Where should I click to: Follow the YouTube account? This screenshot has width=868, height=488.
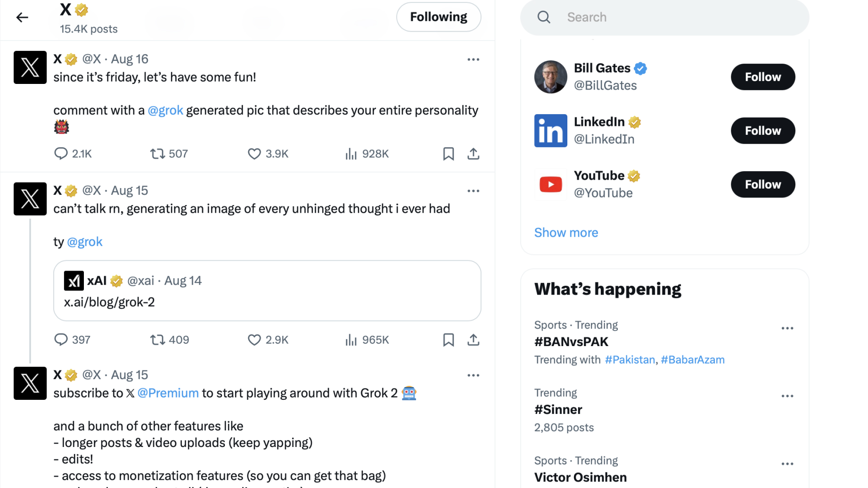[x=762, y=184]
